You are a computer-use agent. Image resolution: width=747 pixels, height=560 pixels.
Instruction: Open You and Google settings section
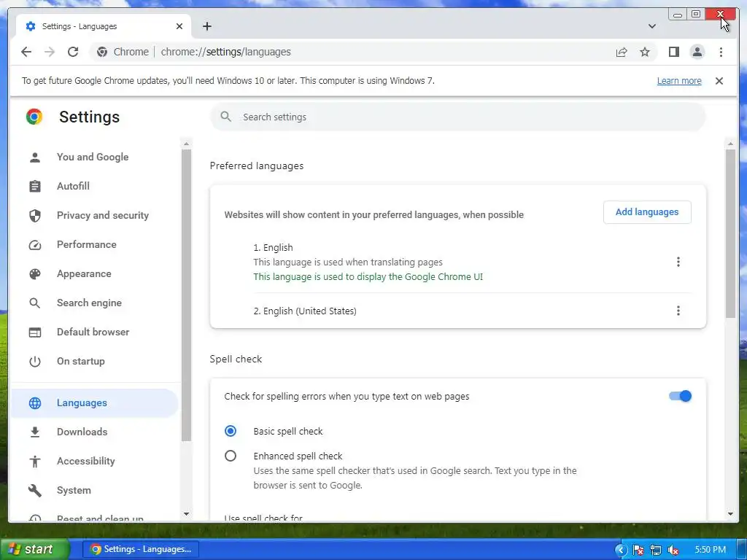(94, 157)
